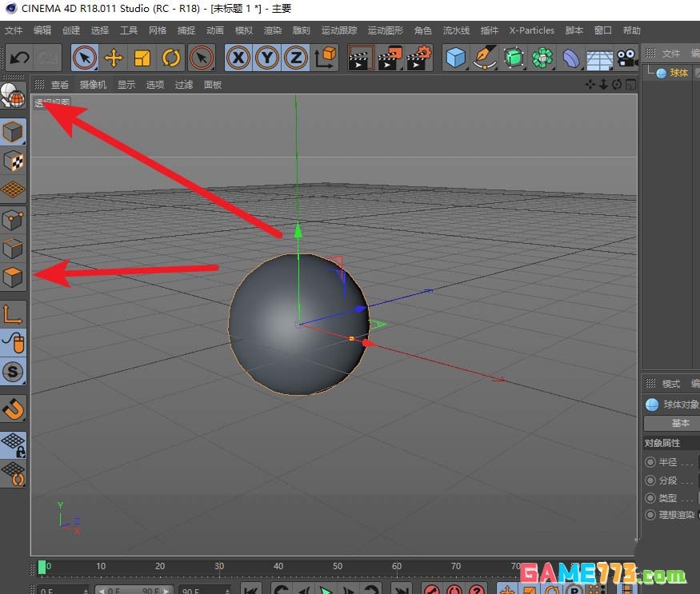Select the Rotate tool in the toolbar
This screenshot has width=700, height=594.
tap(171, 58)
